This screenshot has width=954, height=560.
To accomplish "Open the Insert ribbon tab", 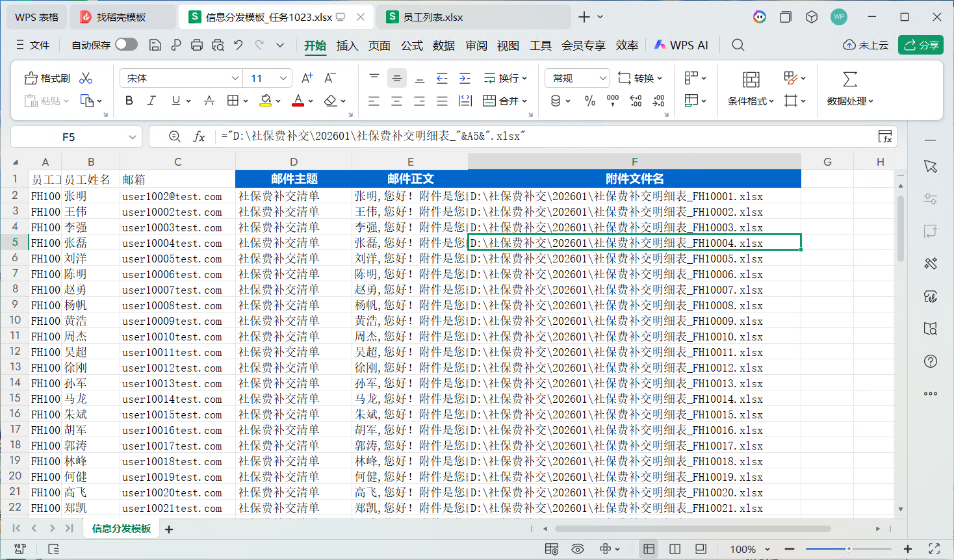I will pyautogui.click(x=347, y=45).
